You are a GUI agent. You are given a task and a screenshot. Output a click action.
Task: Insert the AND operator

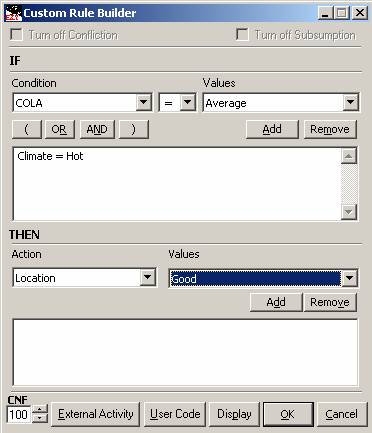click(97, 129)
